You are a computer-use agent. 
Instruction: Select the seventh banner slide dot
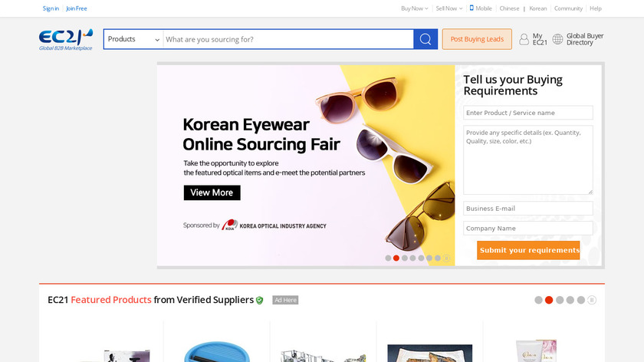tap(438, 258)
